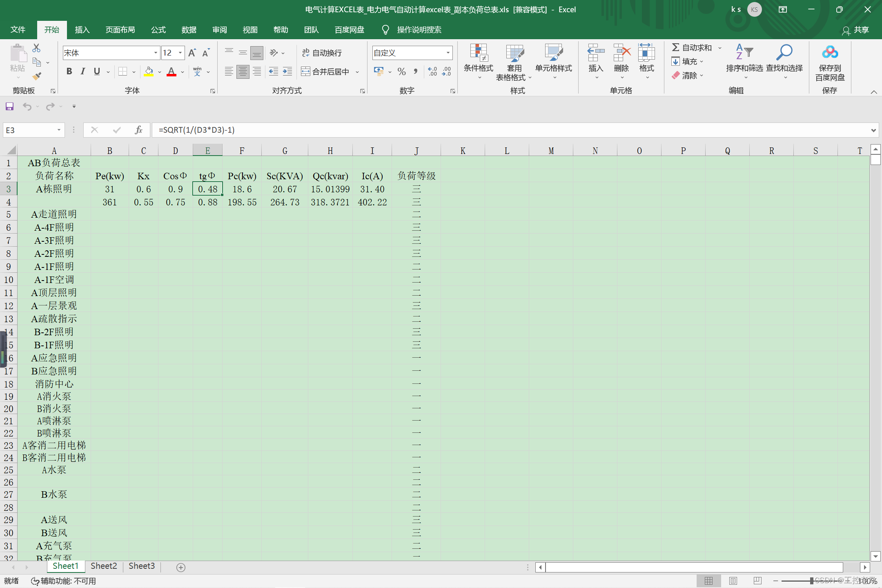882x588 pixels.
Task: Open the Formulas (公式) ribbon tab
Action: click(158, 30)
